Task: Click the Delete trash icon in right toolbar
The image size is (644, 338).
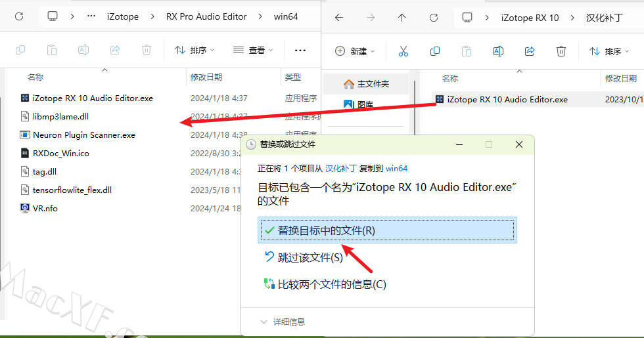Action: pyautogui.click(x=561, y=51)
